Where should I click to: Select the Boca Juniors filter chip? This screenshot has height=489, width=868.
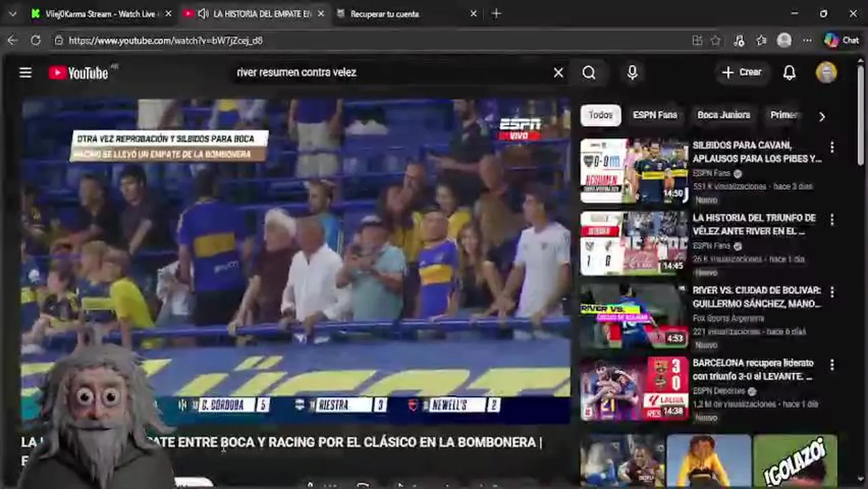pos(723,115)
